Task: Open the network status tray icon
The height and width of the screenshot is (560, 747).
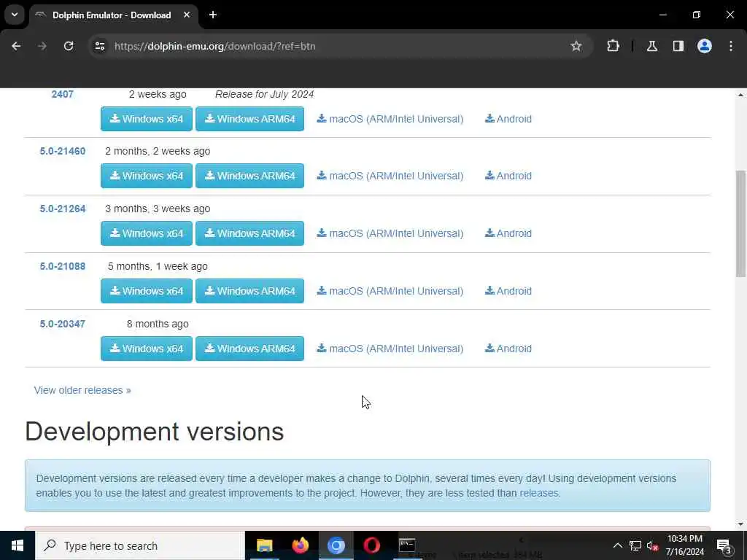Action: point(635,545)
